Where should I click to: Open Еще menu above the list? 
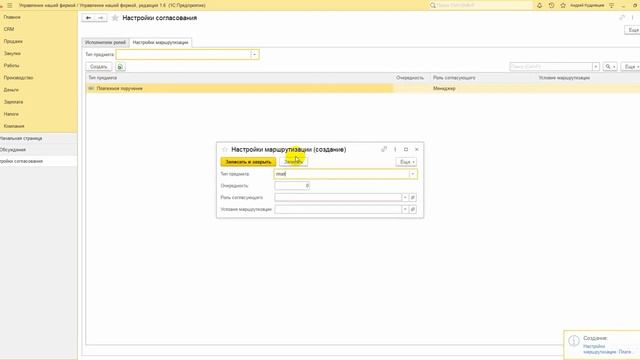tap(631, 67)
